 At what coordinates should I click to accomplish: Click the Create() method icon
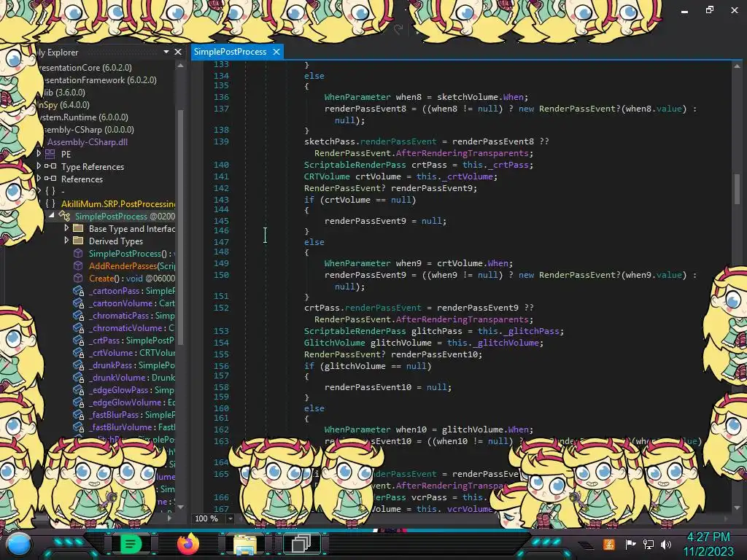coord(78,278)
